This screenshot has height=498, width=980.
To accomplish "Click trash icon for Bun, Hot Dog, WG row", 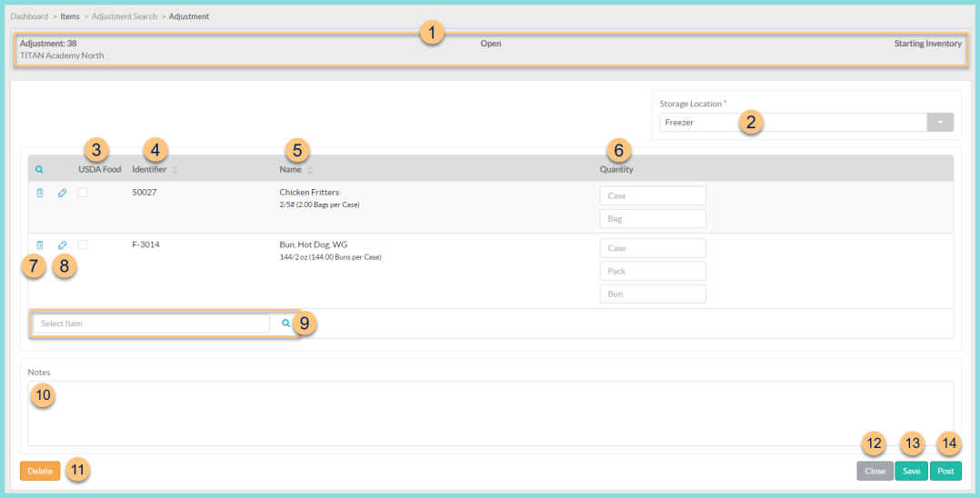I will [39, 245].
